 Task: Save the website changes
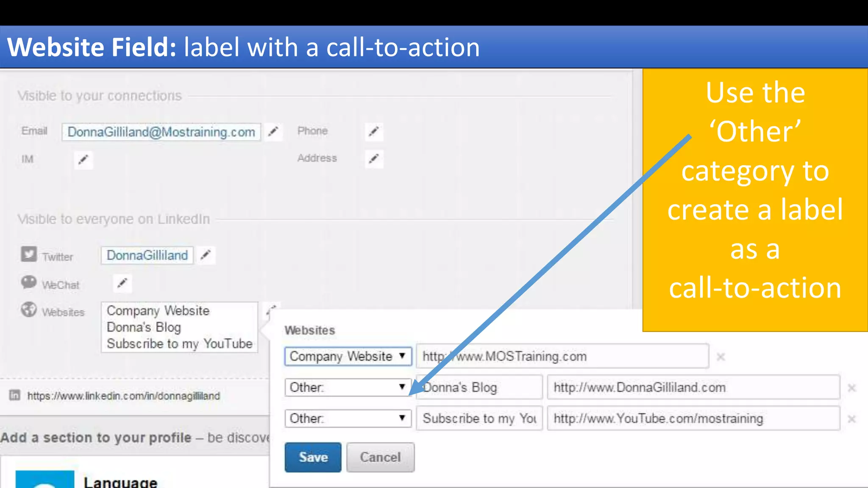point(313,457)
